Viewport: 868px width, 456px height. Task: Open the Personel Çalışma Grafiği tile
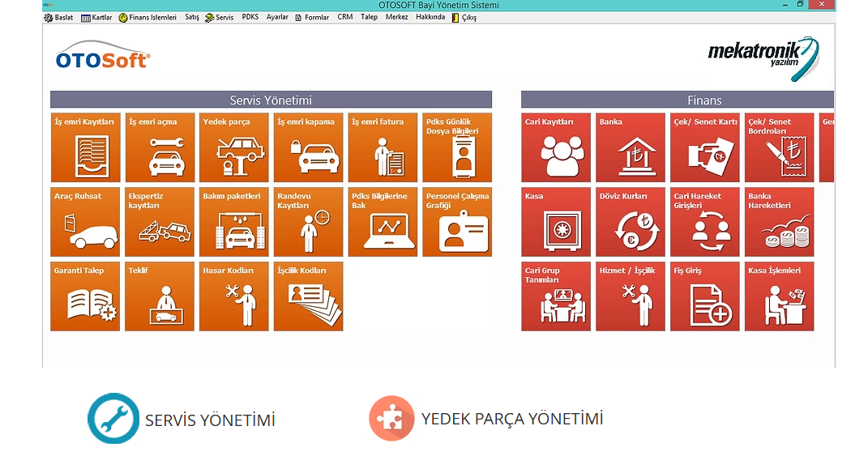(x=457, y=222)
